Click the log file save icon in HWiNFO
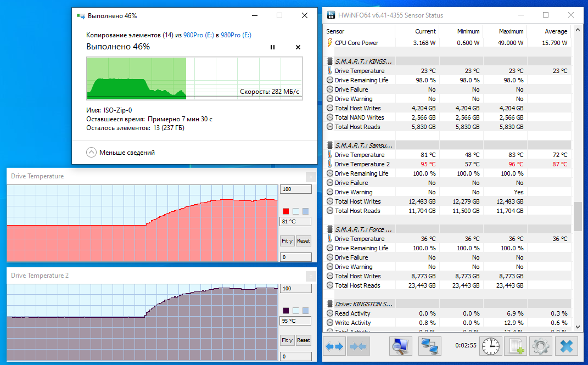This screenshot has width=588, height=365. coord(516,346)
